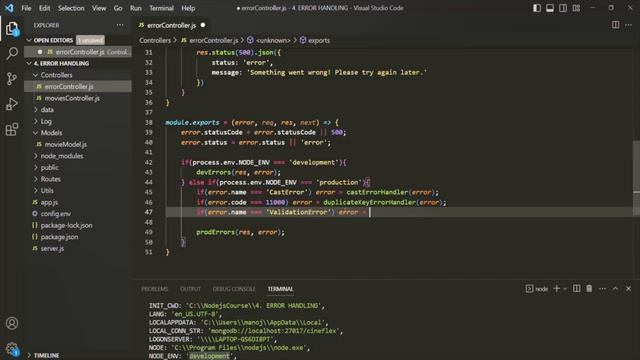This screenshot has width=640, height=360.
Task: Click the node terminal indicator
Action: coord(537,289)
